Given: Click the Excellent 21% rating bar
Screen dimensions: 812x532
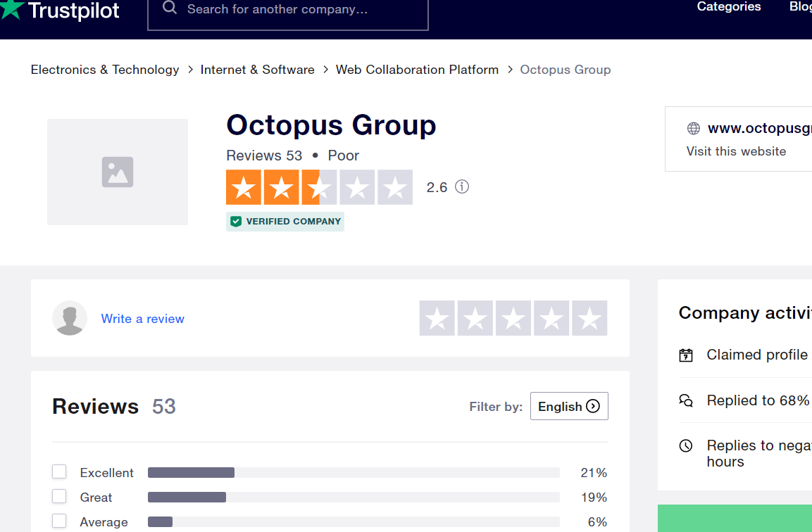Looking at the screenshot, I should (354, 472).
